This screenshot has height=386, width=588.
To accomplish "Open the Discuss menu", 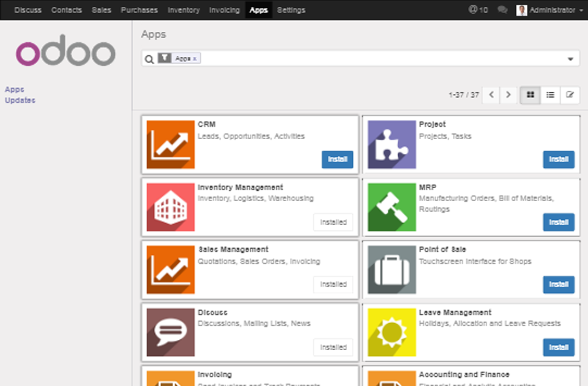I will (28, 10).
